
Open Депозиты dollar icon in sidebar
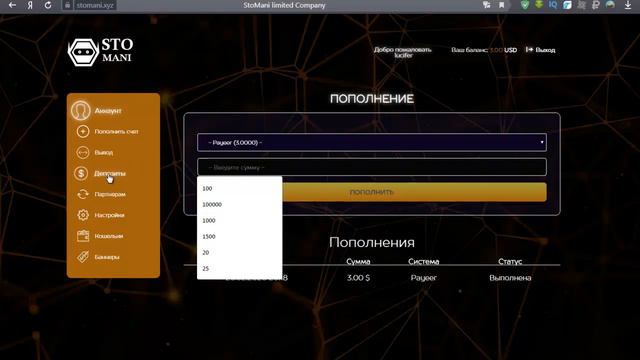pyautogui.click(x=81, y=173)
